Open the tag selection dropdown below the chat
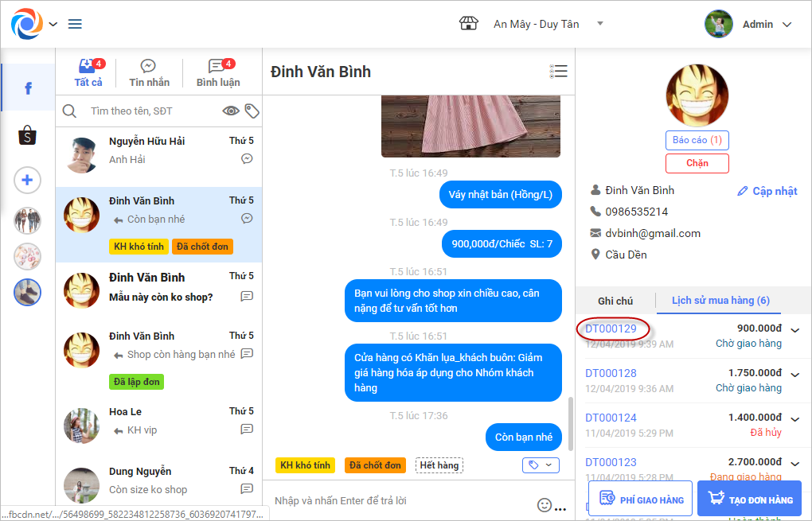Viewport: 812px width, 521px height. tap(541, 465)
